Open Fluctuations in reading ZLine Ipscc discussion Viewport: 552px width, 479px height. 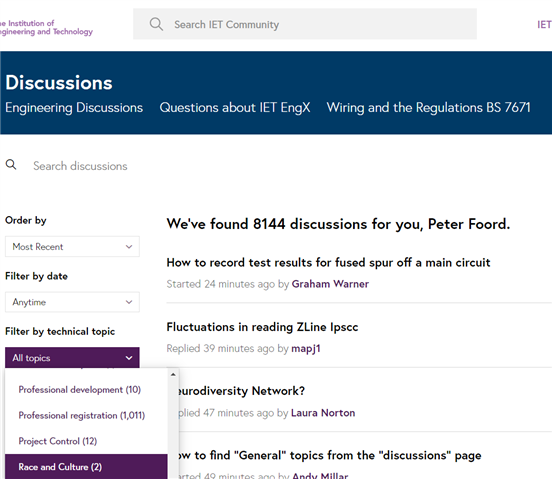click(x=262, y=327)
